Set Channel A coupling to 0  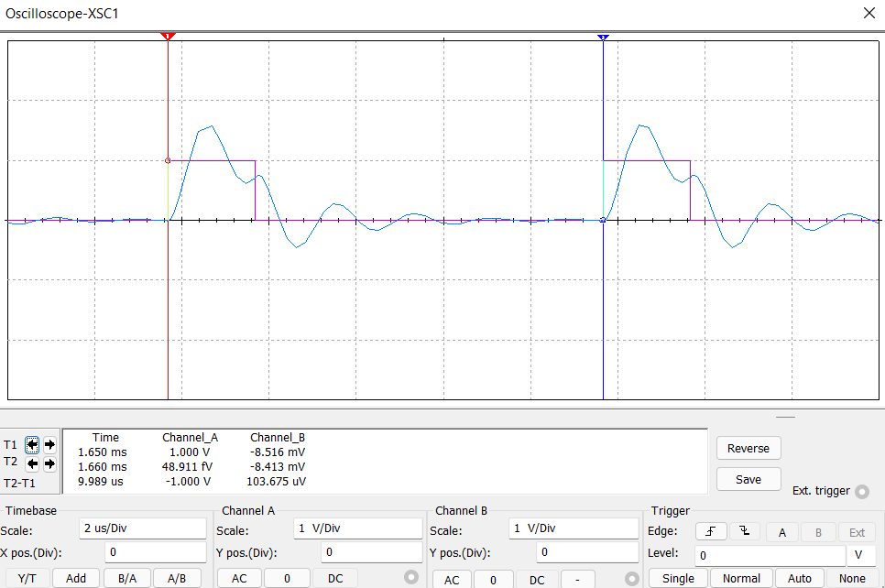coord(288,579)
